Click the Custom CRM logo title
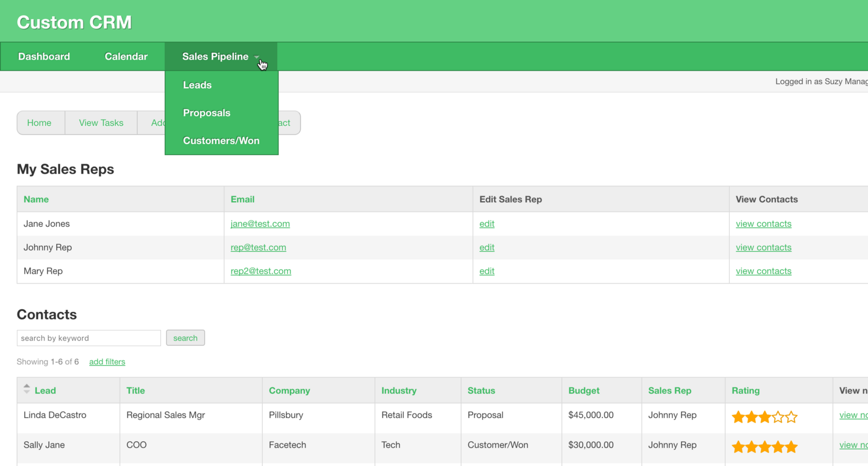Image resolution: width=868 pixels, height=466 pixels. tap(74, 22)
